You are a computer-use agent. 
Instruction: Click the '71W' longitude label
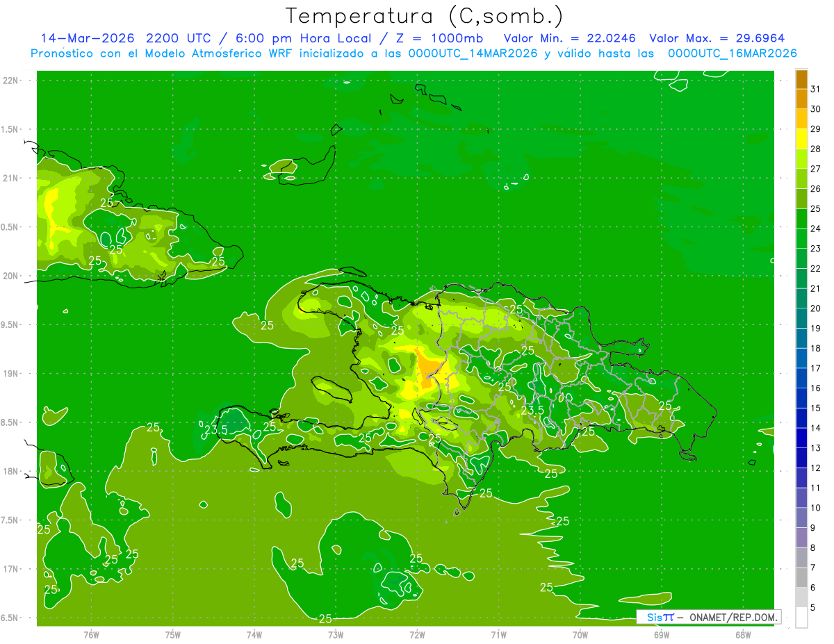point(498,634)
